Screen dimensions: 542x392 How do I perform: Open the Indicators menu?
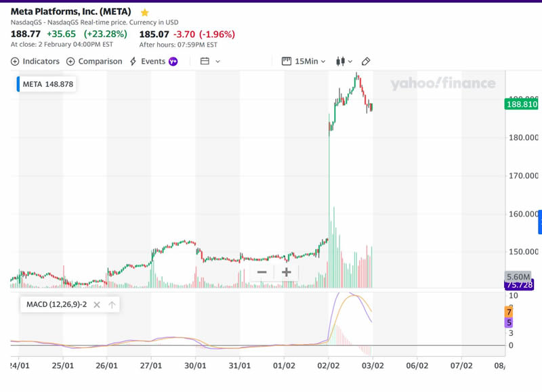pos(35,61)
